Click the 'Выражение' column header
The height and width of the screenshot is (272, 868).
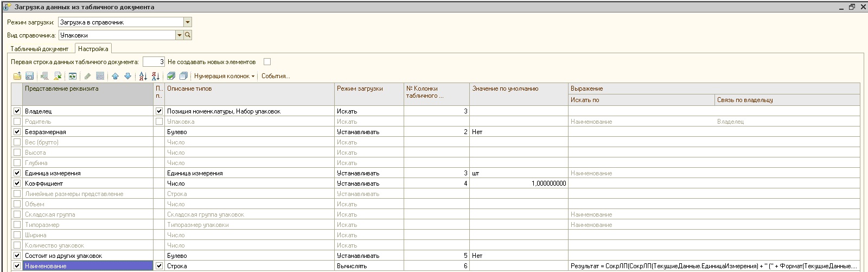[x=714, y=88]
